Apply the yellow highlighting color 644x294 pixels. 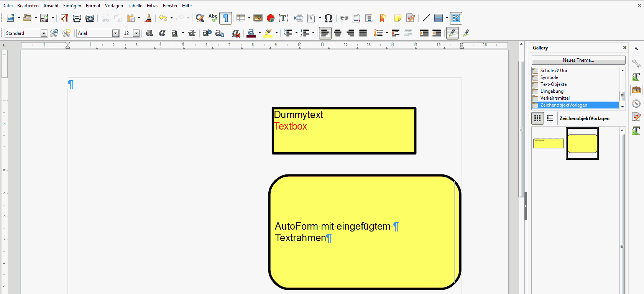coord(268,33)
